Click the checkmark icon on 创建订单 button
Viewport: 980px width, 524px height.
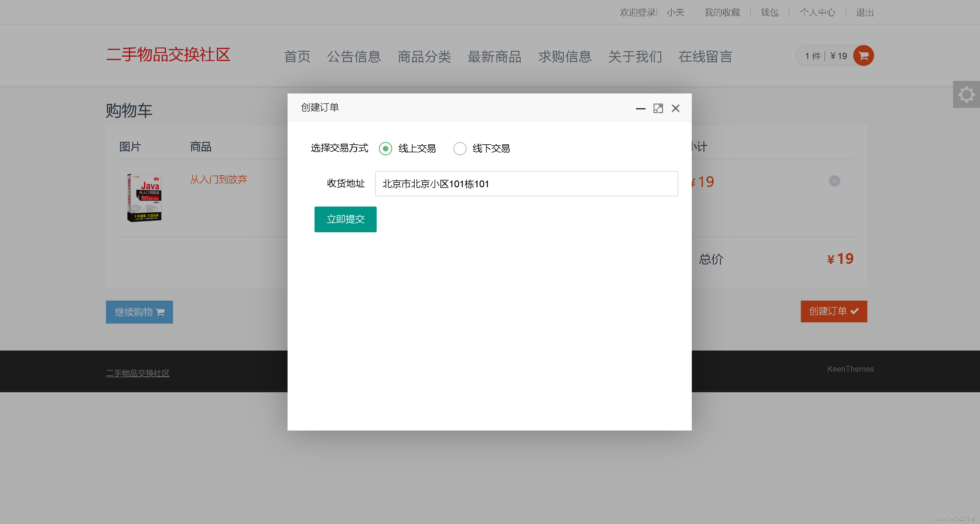click(855, 311)
